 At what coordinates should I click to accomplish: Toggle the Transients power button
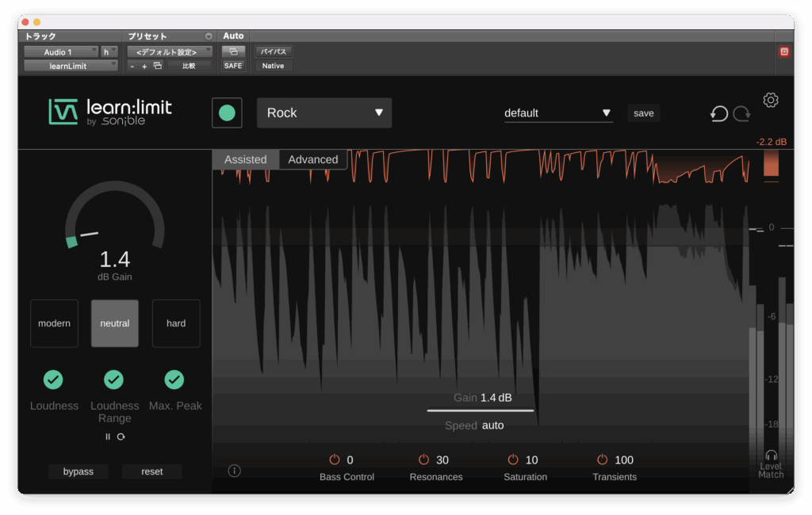coord(602,460)
